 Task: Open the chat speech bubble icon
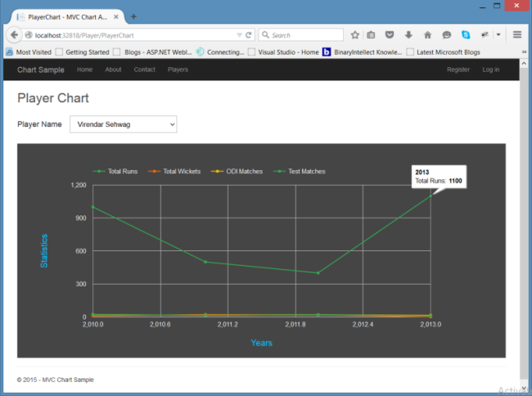coord(447,35)
